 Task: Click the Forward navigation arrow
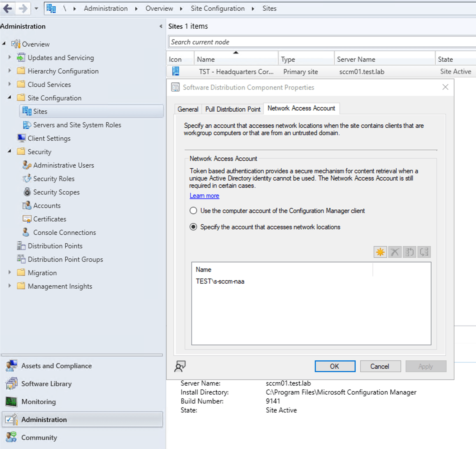click(23, 8)
